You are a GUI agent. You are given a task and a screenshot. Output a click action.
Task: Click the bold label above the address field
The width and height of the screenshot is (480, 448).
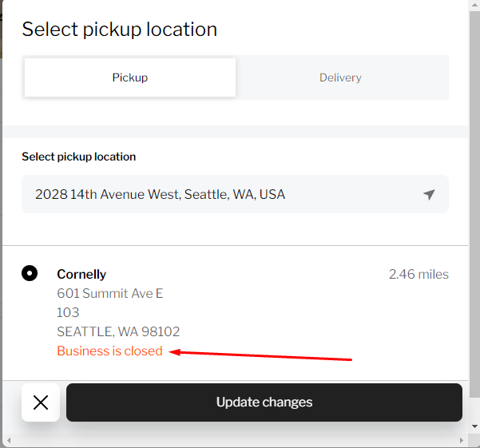[x=79, y=157]
